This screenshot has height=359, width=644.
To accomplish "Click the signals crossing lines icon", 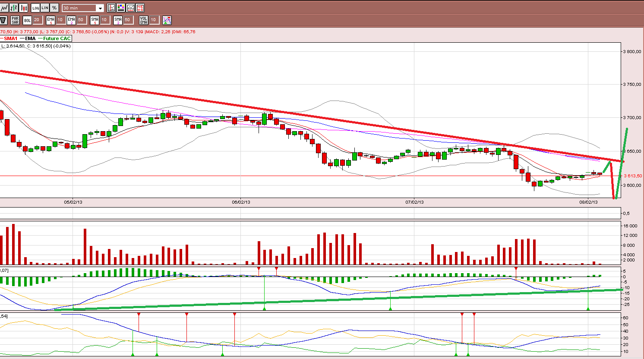I will click(167, 20).
